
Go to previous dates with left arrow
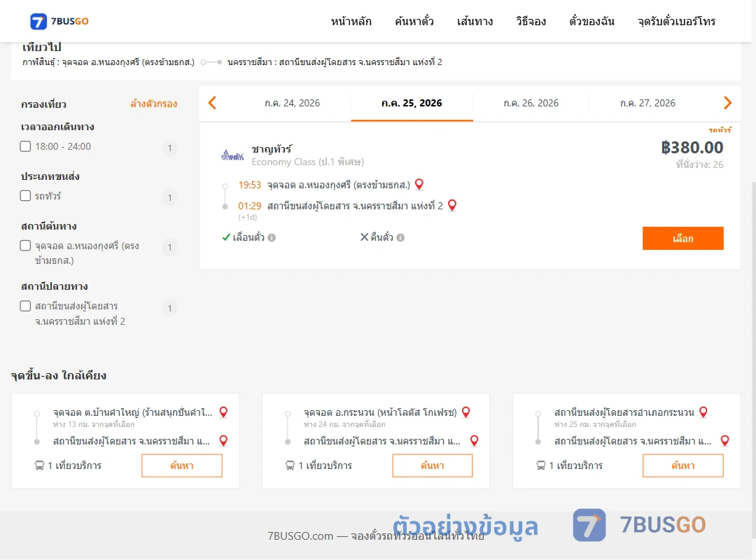pos(212,103)
